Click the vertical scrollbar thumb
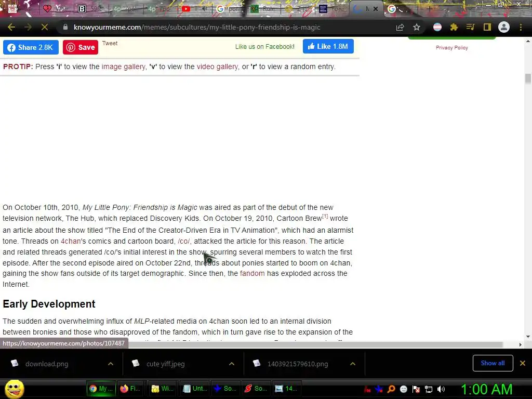The image size is (532, 399). [528, 78]
